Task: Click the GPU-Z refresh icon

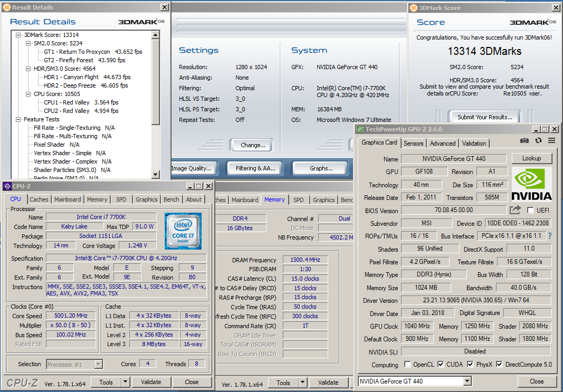Action: (538, 141)
